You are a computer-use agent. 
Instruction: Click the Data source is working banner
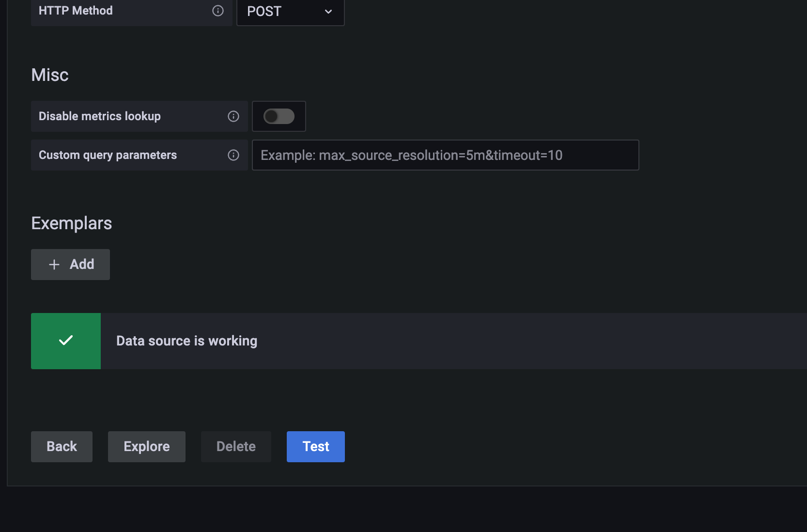[186, 341]
